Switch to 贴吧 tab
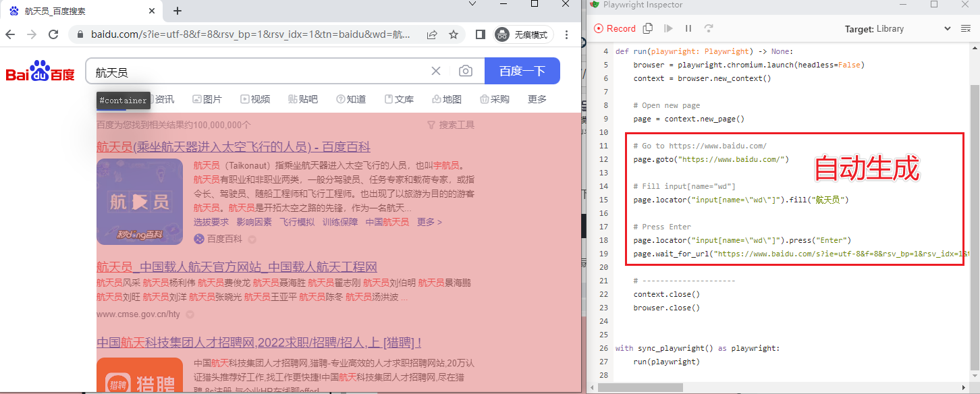This screenshot has height=394, width=980. point(303,99)
